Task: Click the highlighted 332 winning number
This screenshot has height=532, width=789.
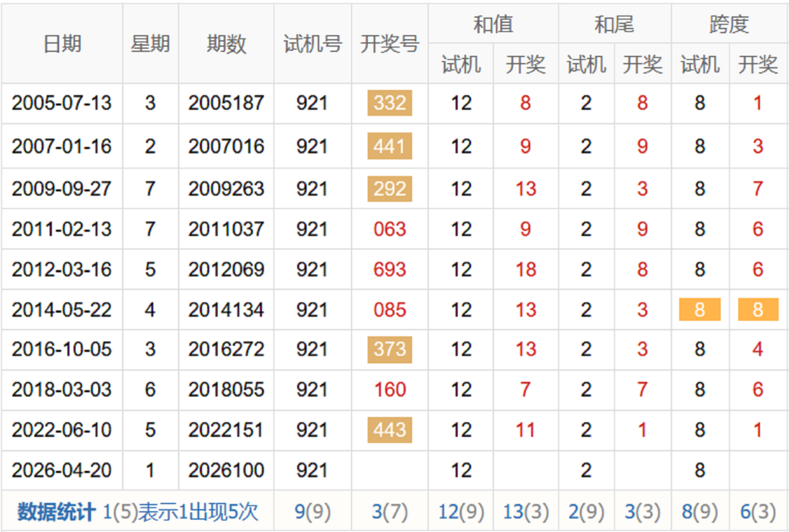Action: (390, 103)
